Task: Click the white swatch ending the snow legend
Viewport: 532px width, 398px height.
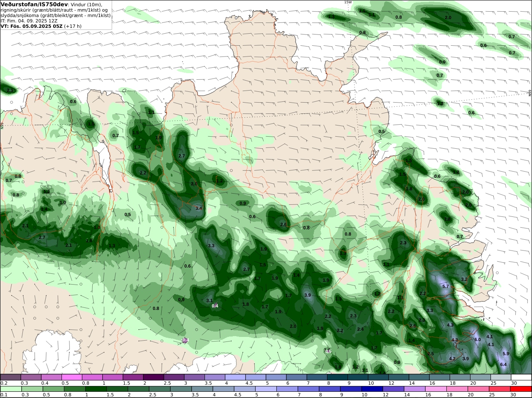Action: pos(521,377)
